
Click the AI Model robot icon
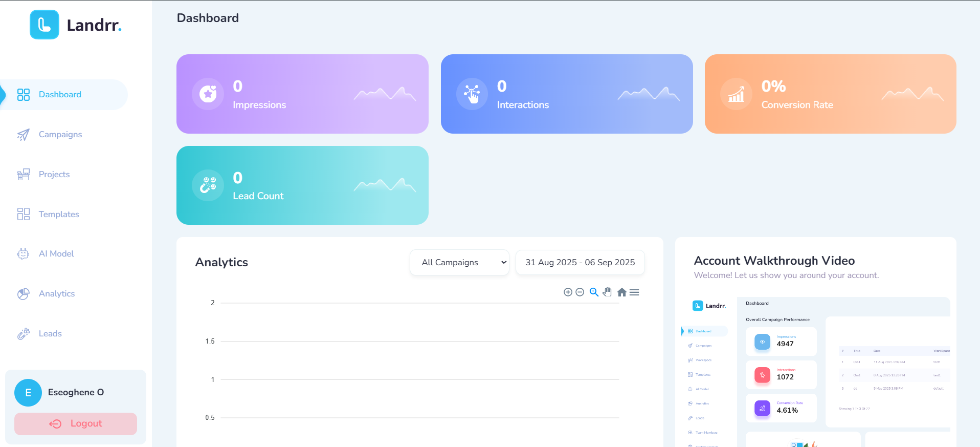[24, 254]
